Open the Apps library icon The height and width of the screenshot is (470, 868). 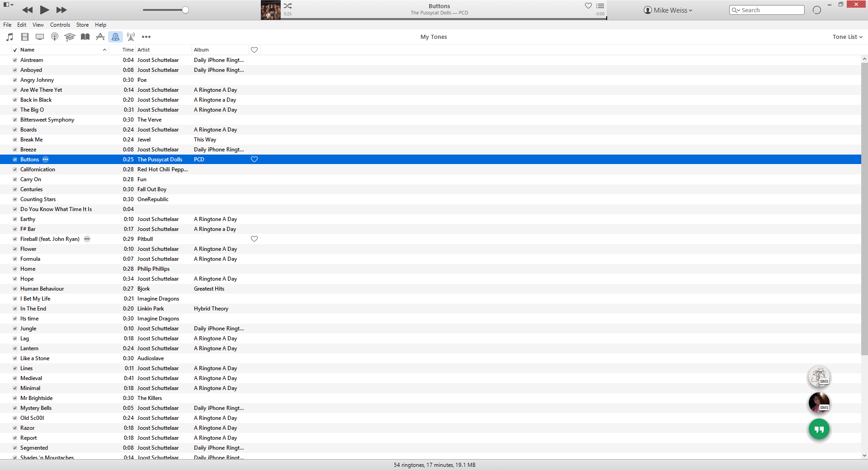(x=100, y=37)
